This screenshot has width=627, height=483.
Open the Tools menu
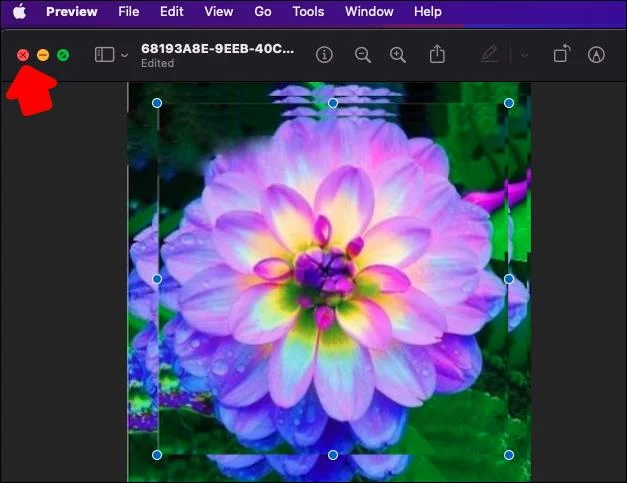[x=308, y=12]
